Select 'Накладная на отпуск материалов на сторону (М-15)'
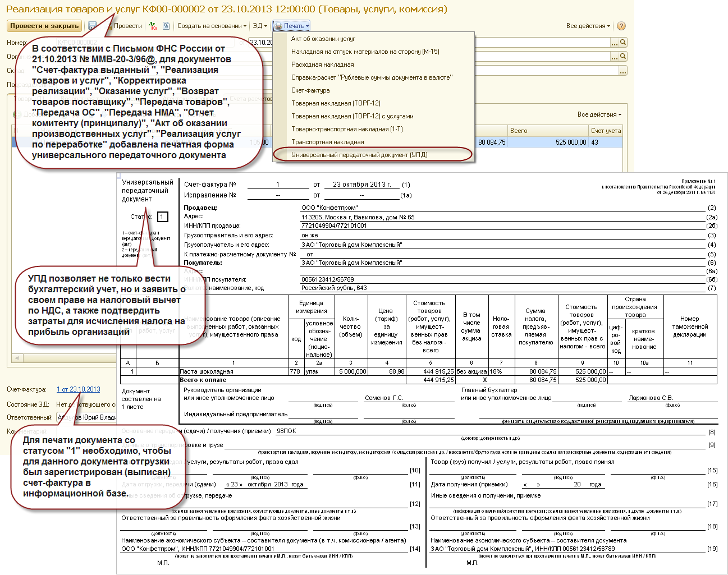The height and width of the screenshot is (575, 728). point(365,52)
